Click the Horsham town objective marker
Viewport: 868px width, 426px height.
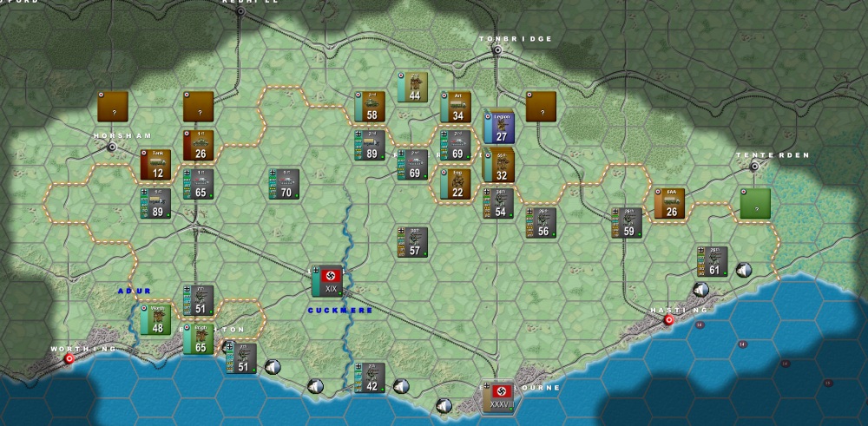pyautogui.click(x=112, y=147)
